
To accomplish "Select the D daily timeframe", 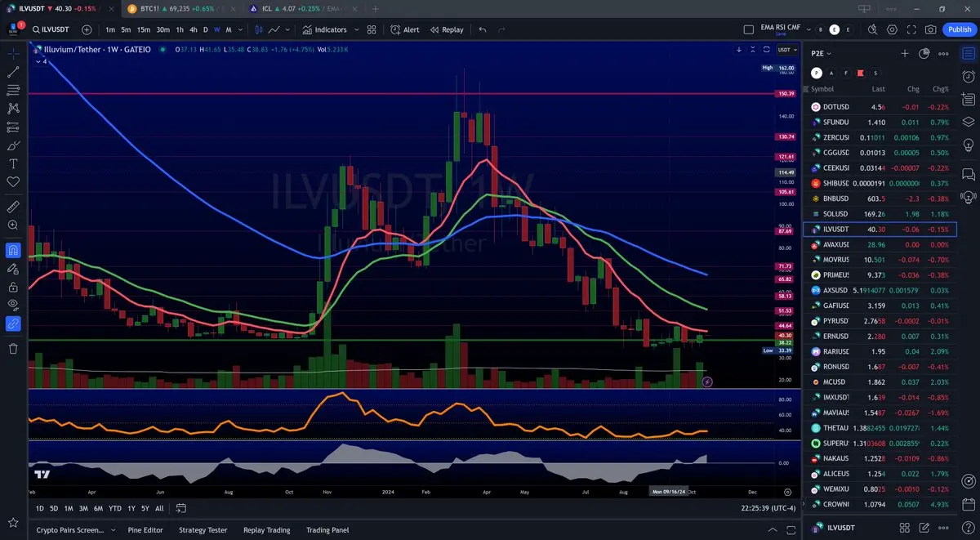I will [206, 29].
